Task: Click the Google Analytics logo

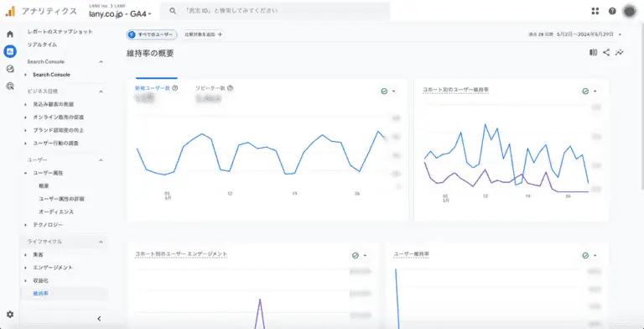Action: (x=10, y=11)
